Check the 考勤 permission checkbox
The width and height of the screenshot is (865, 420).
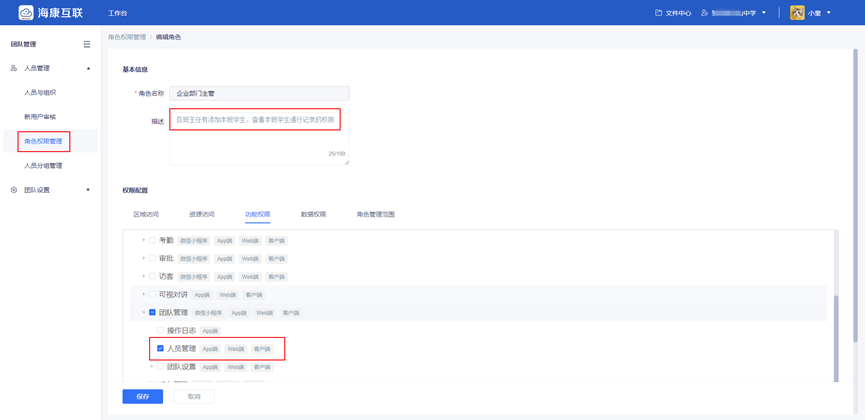[152, 241]
